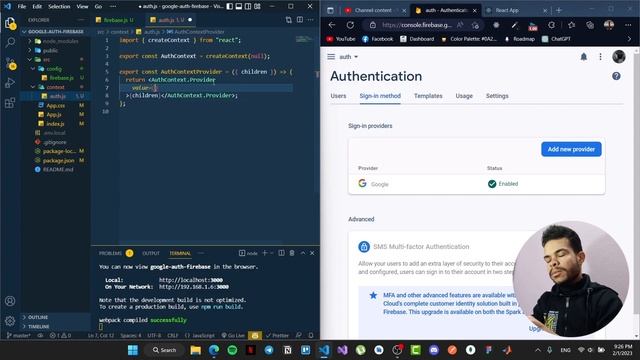Kill the terminal with the trash icon

coord(292,253)
